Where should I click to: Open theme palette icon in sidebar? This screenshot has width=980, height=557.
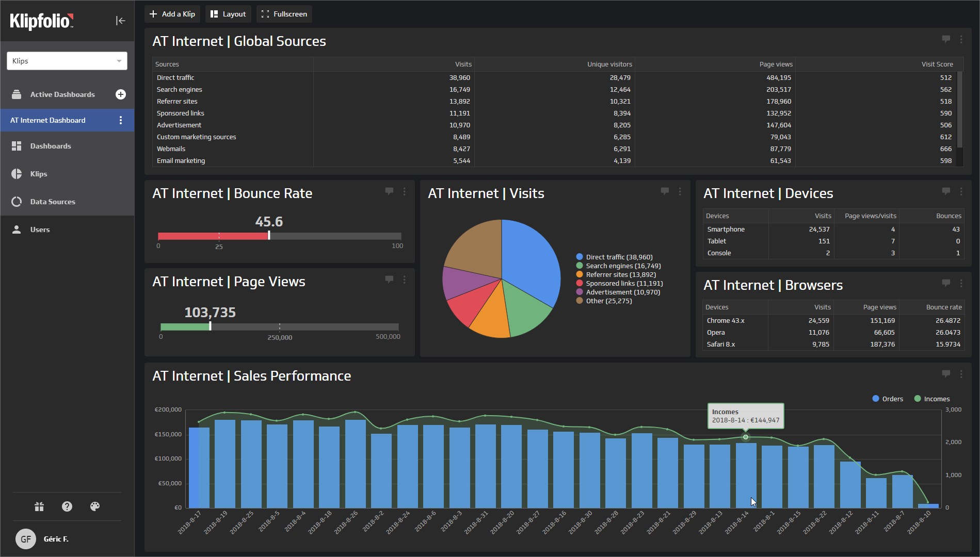(x=95, y=506)
